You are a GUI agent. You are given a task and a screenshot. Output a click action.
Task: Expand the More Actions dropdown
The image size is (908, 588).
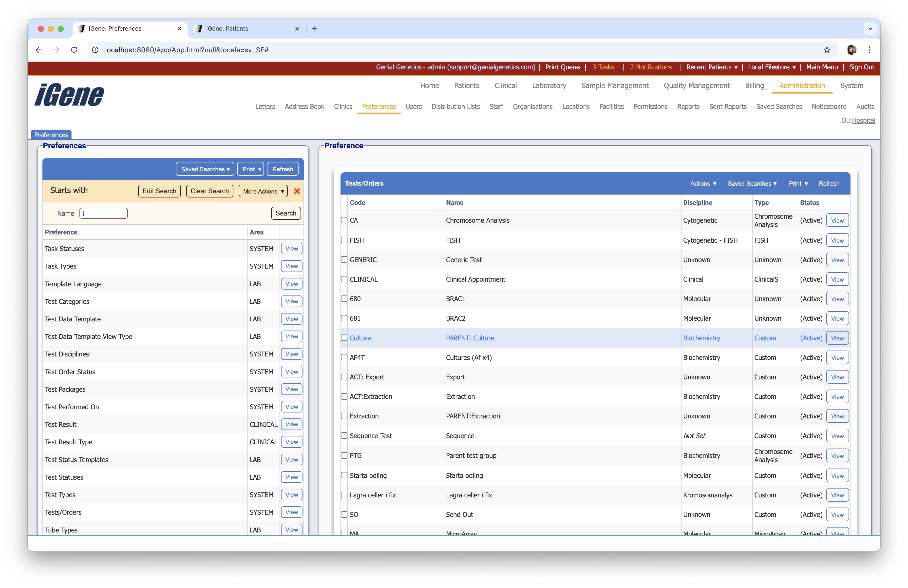[x=263, y=191]
